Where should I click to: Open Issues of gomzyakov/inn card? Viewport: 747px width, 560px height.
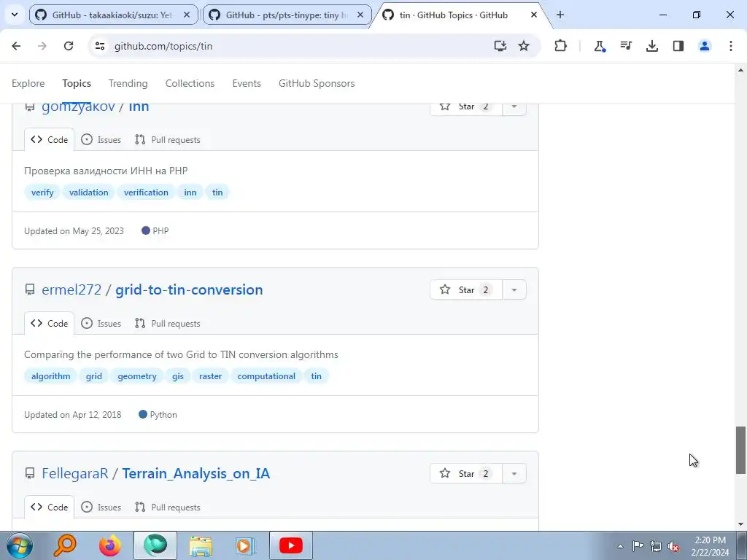[x=101, y=139]
